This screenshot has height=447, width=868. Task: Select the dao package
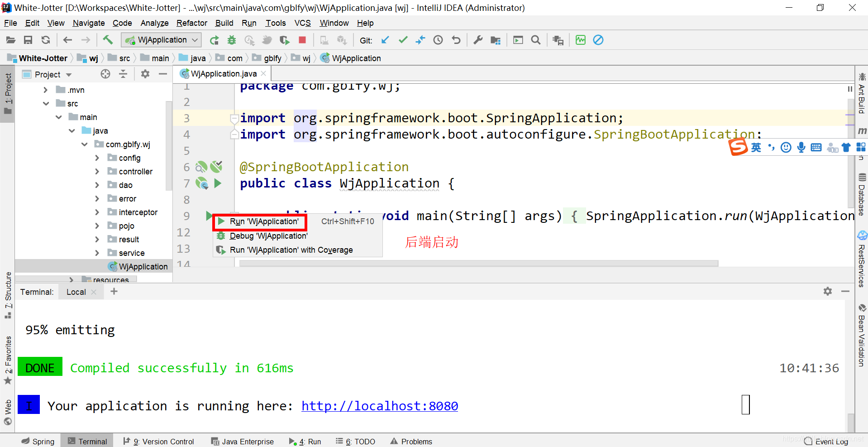(x=125, y=185)
